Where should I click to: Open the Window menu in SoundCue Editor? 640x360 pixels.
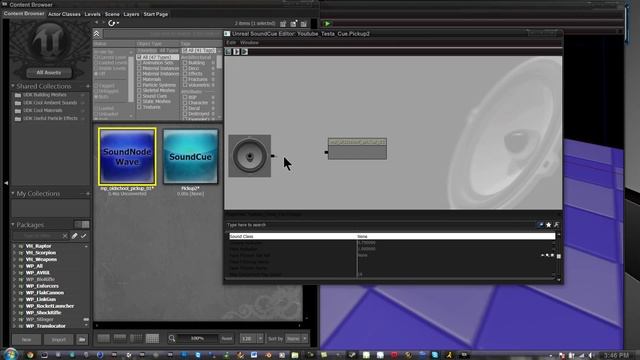click(x=249, y=42)
